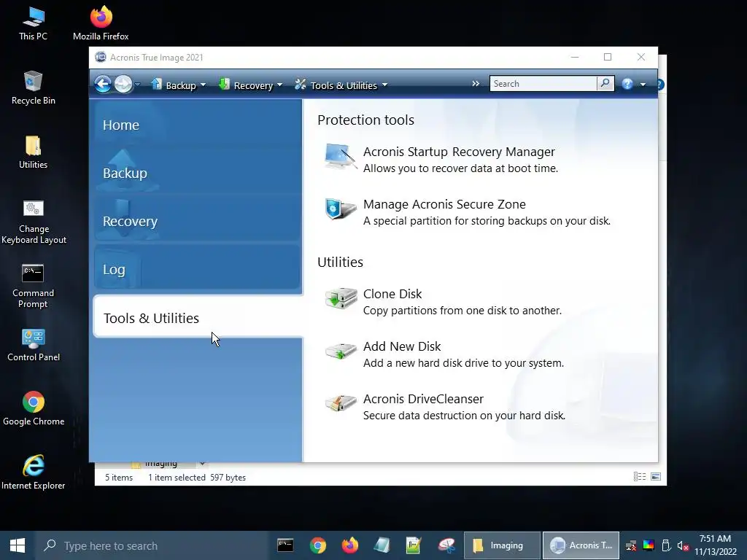This screenshot has height=560, width=747.
Task: Click the Firefox taskbar icon
Action: point(349,545)
